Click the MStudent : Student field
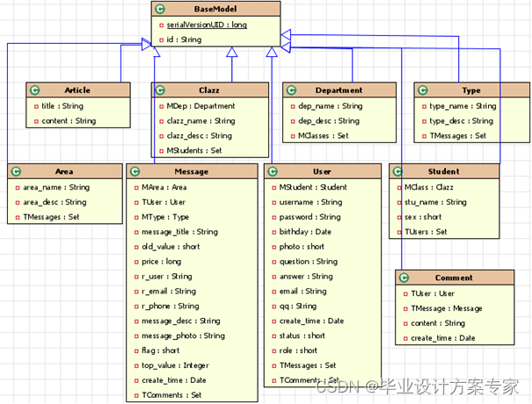 313,187
